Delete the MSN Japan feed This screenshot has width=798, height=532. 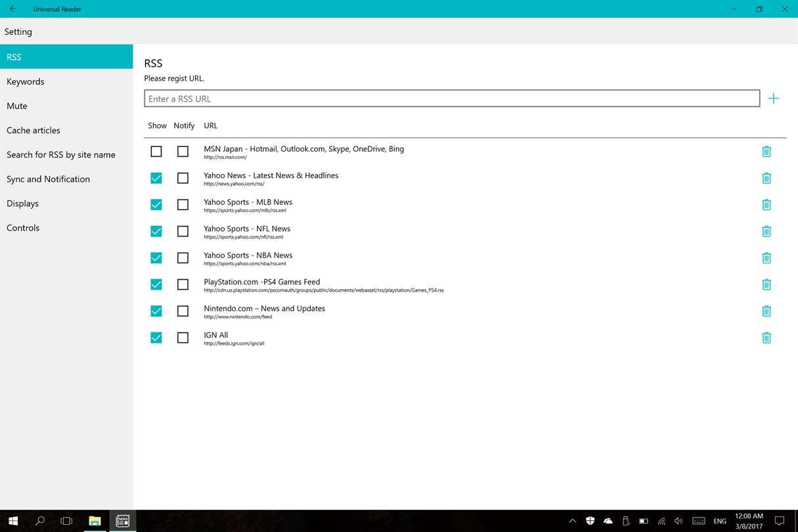click(766, 151)
